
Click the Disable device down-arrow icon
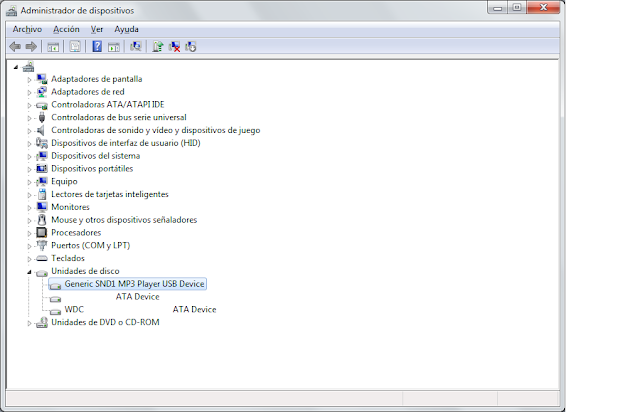click(191, 47)
